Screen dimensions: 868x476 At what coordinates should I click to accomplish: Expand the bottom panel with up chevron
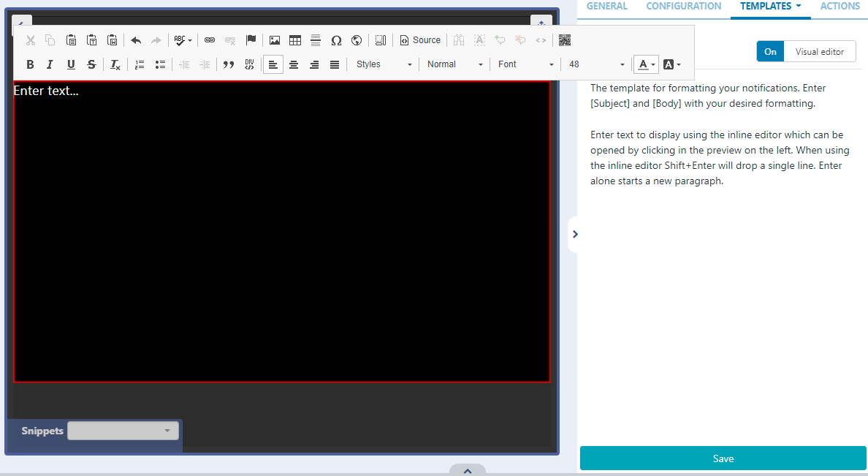tap(468, 470)
